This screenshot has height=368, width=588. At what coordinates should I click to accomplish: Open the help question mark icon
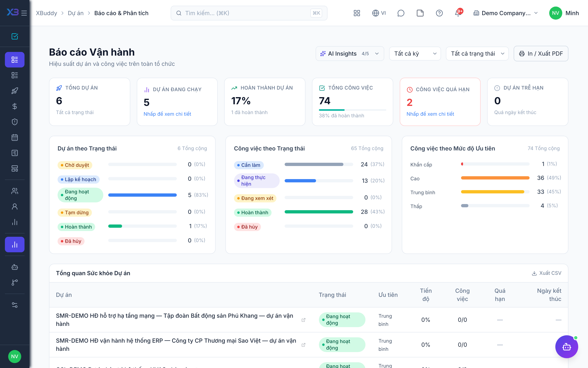point(439,13)
